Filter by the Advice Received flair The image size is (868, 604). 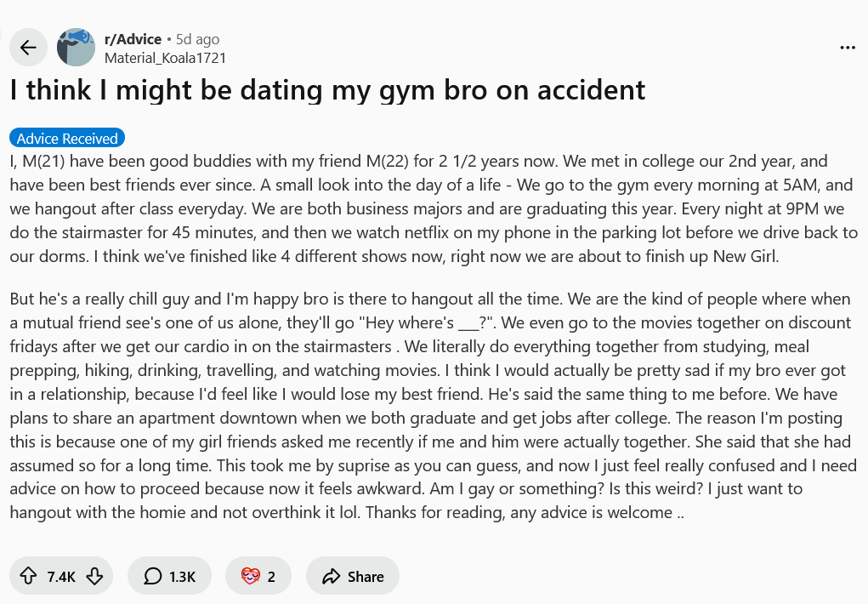tap(67, 138)
